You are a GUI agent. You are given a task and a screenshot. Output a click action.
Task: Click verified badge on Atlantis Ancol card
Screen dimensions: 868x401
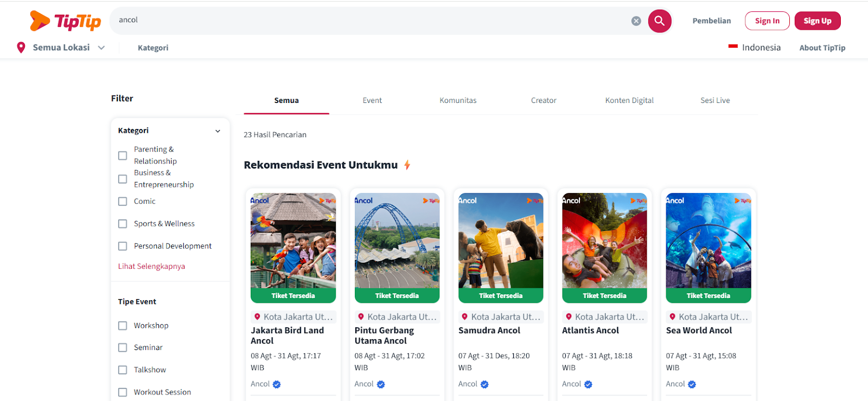(588, 384)
